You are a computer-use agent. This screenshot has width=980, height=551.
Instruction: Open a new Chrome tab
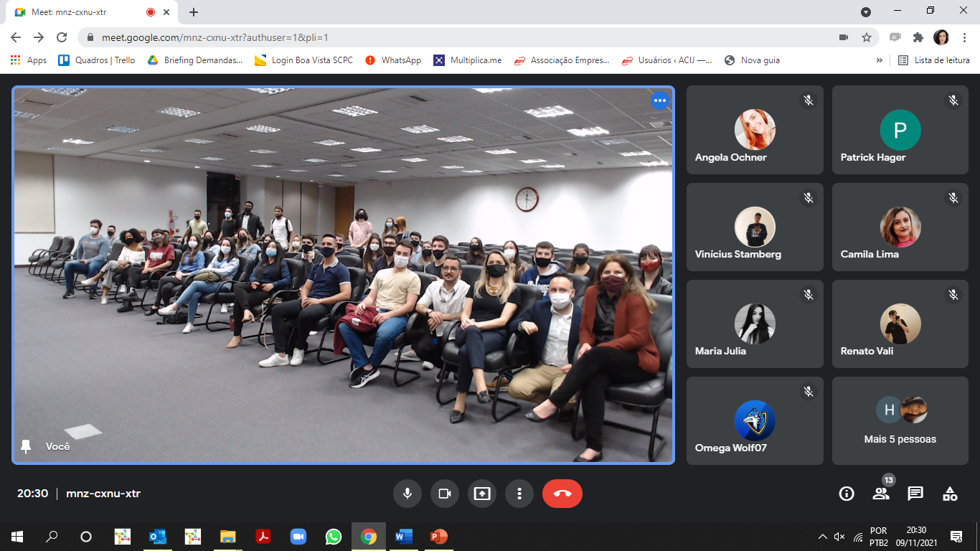(194, 12)
